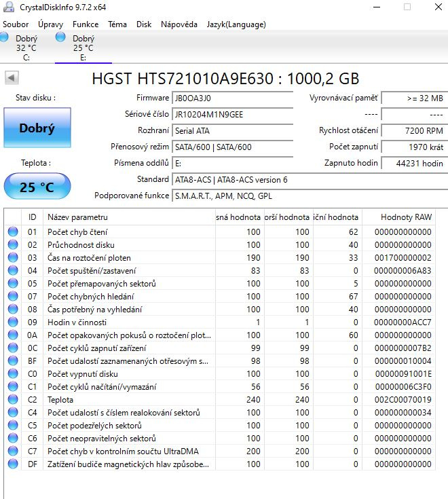The height and width of the screenshot is (499, 448).
Task: Open the Nápověda menu
Action: [x=179, y=24]
